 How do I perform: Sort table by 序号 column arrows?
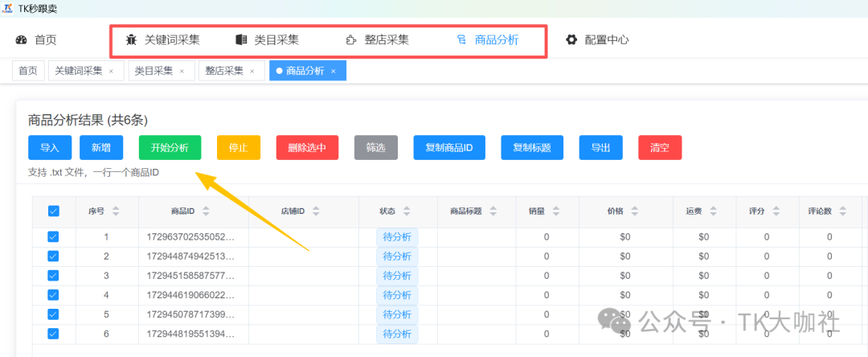click(116, 211)
